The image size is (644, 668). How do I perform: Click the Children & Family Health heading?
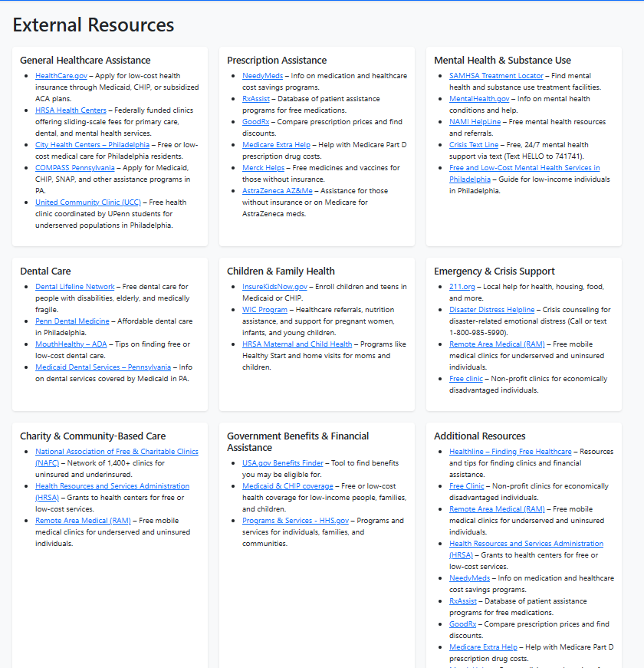tap(281, 271)
